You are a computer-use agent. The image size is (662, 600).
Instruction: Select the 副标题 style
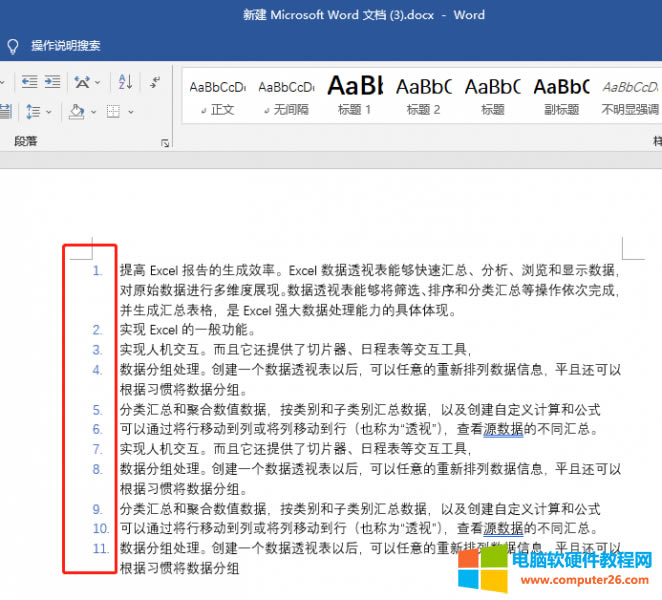coord(560,96)
